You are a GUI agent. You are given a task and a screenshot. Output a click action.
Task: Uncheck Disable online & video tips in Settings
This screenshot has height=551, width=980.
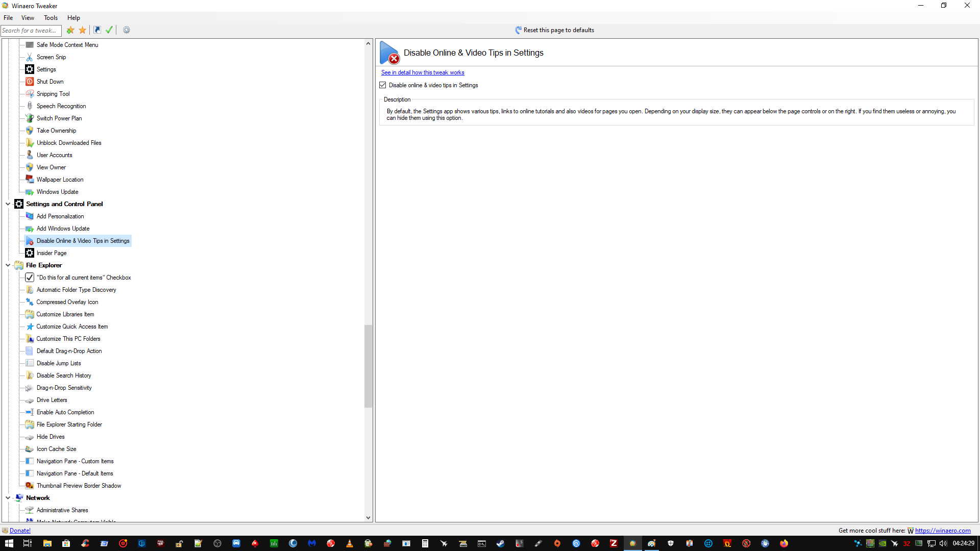[x=383, y=85]
